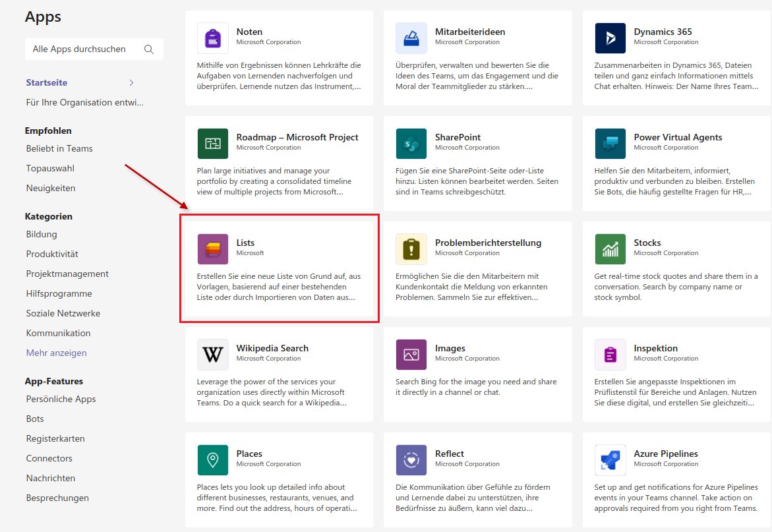Click the Mitarbeiterideen ballot box icon
Viewport: 772px width, 532px height.
[x=411, y=38]
